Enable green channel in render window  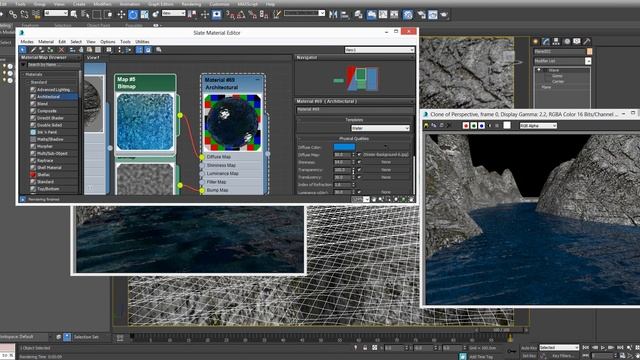pyautogui.click(x=474, y=126)
